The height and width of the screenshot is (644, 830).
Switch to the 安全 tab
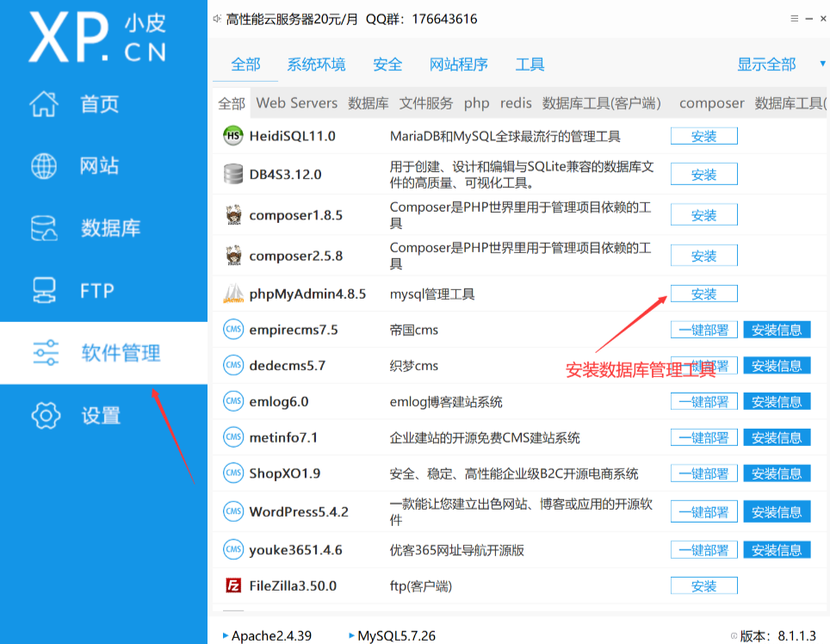[387, 65]
